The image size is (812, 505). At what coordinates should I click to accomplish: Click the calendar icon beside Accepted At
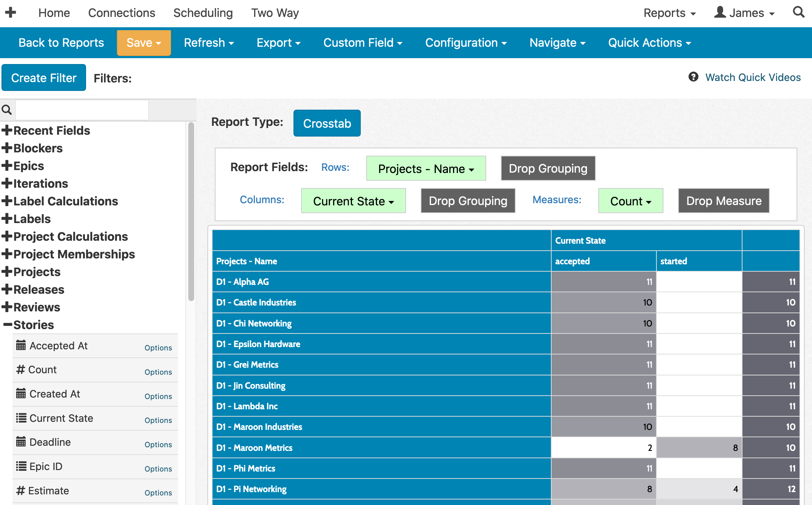pyautogui.click(x=21, y=345)
